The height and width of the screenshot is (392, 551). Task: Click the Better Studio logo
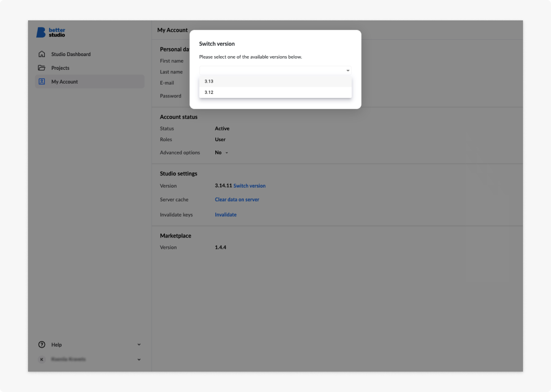click(x=51, y=32)
